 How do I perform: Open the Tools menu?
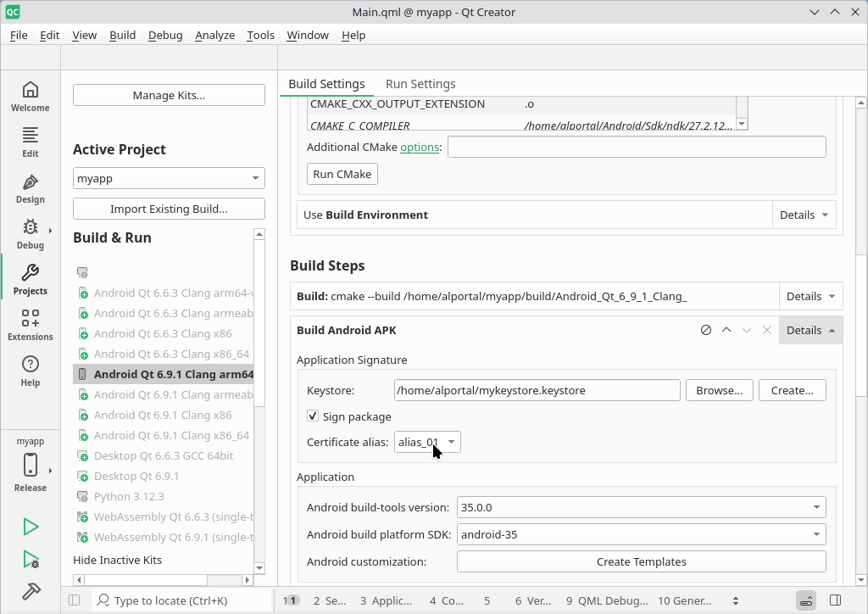[261, 35]
